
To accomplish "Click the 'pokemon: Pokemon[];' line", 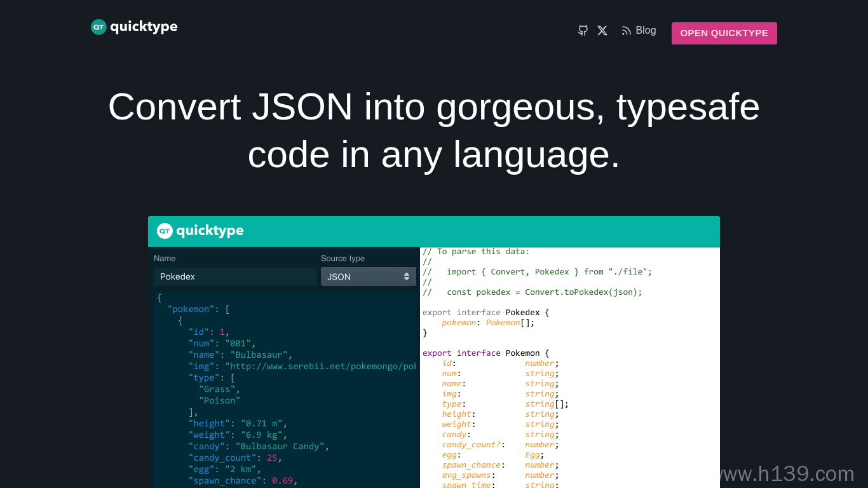I will click(489, 323).
